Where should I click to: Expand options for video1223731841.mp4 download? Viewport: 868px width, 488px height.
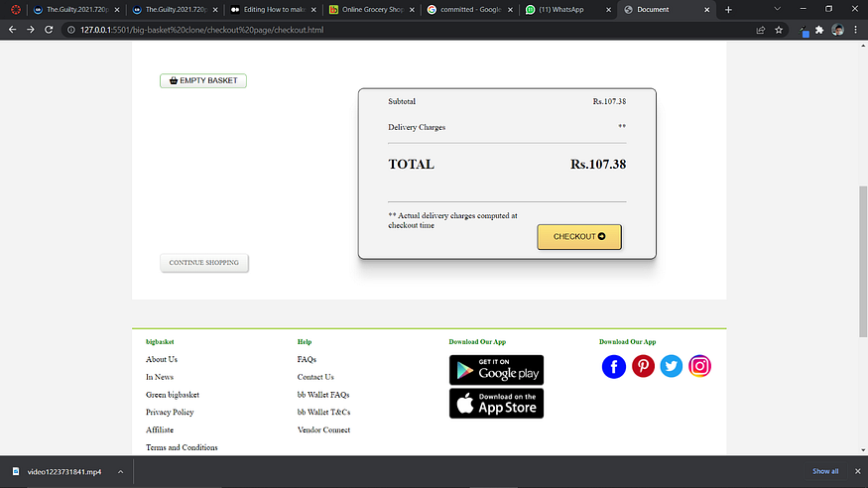tap(120, 472)
